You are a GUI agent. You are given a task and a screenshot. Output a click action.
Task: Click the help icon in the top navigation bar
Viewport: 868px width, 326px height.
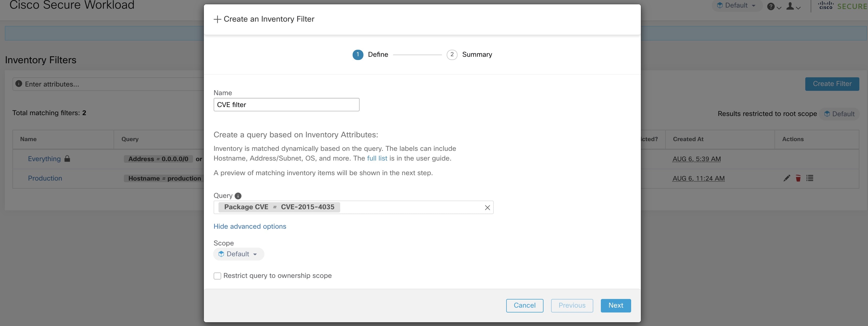tap(771, 6)
